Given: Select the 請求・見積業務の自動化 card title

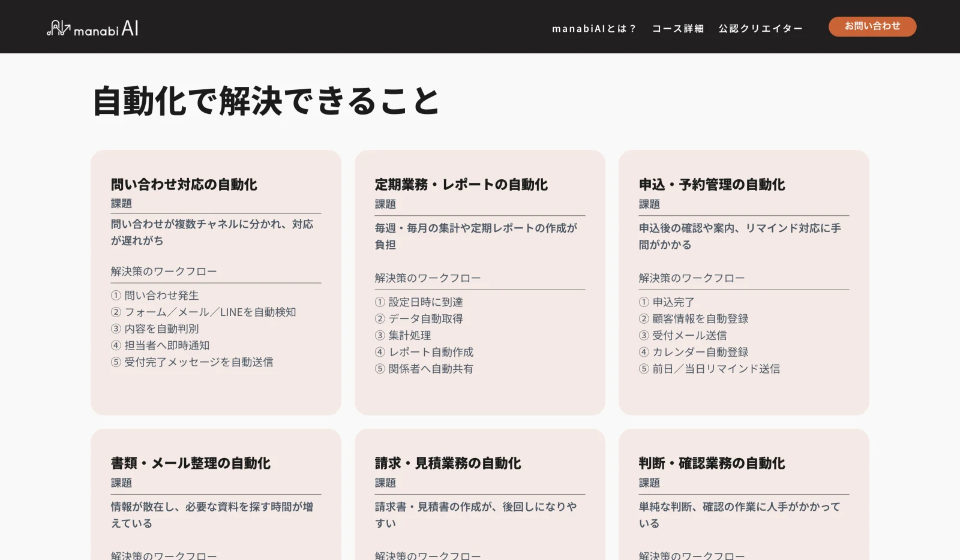Looking at the screenshot, I should click(448, 463).
